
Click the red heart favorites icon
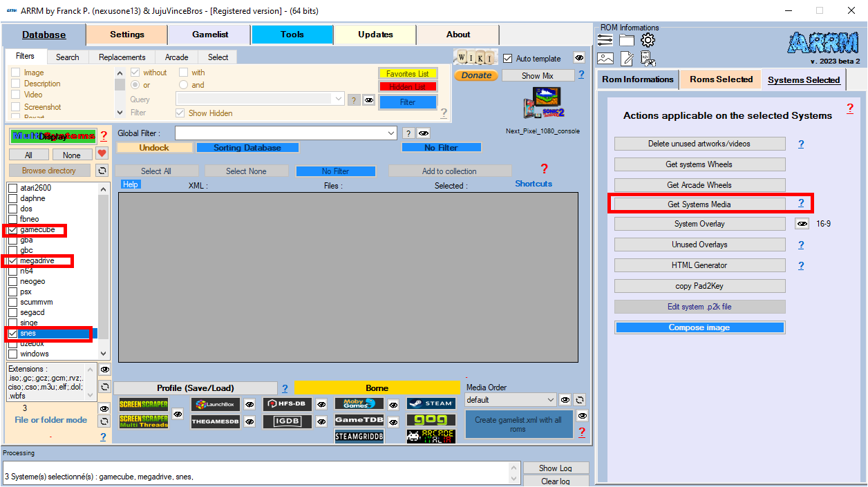(102, 153)
